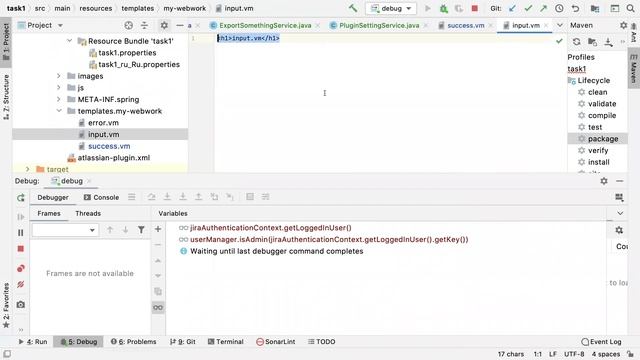Viewport: 640px width, 360px height.
Task: Open the frames thread dropdown
Action: pos(64,230)
